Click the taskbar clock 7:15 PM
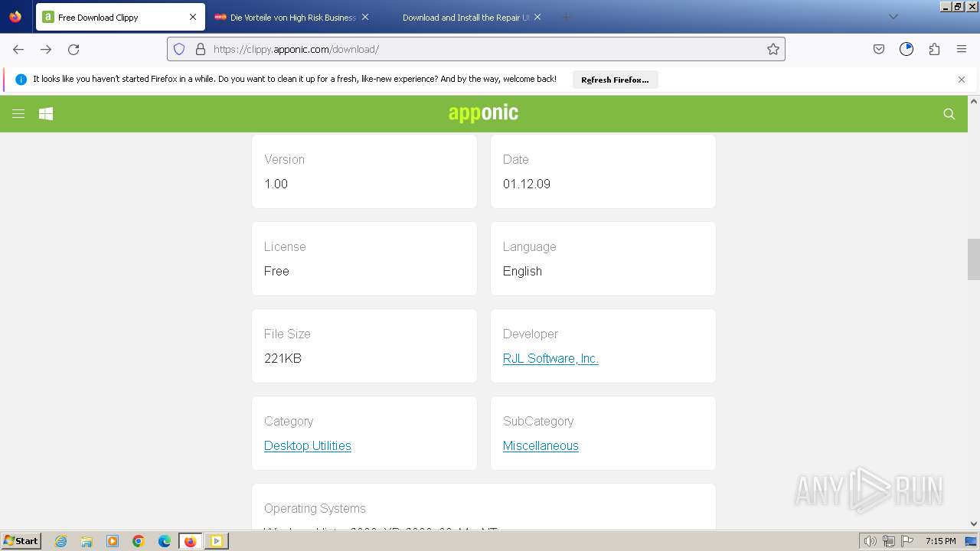Viewport: 980px width, 551px height. 940,541
